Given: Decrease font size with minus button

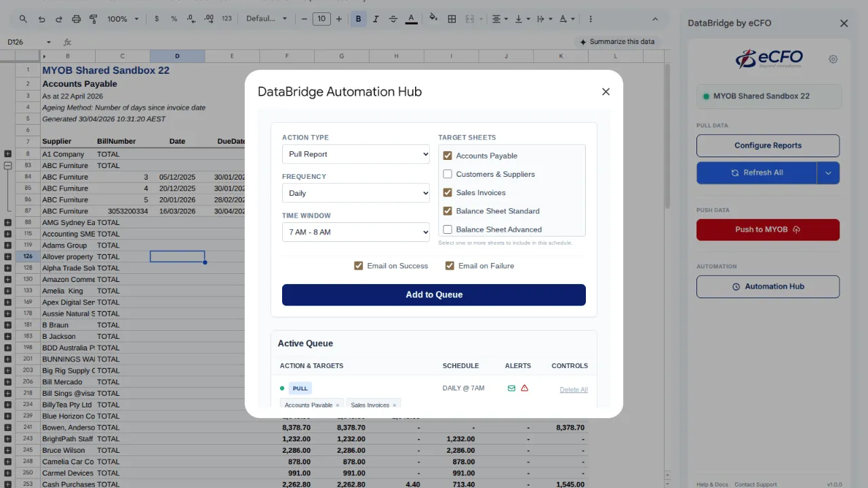Looking at the screenshot, I should click(304, 19).
